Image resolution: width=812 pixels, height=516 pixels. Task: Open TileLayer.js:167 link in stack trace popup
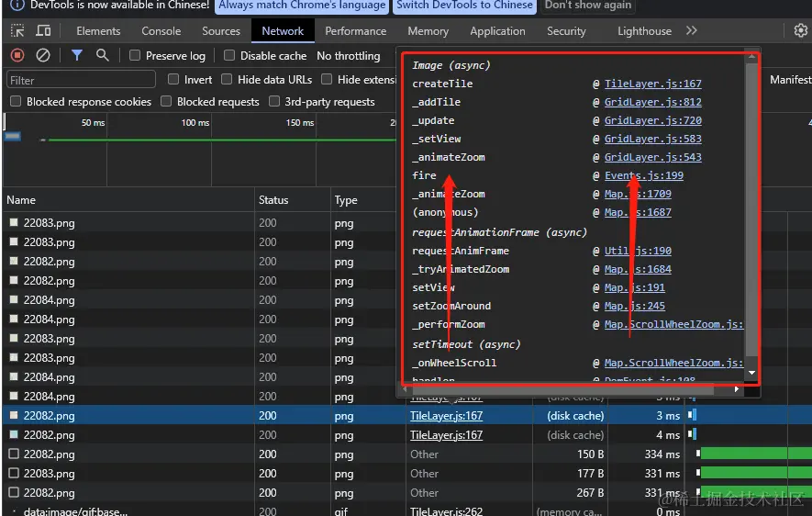(x=652, y=84)
